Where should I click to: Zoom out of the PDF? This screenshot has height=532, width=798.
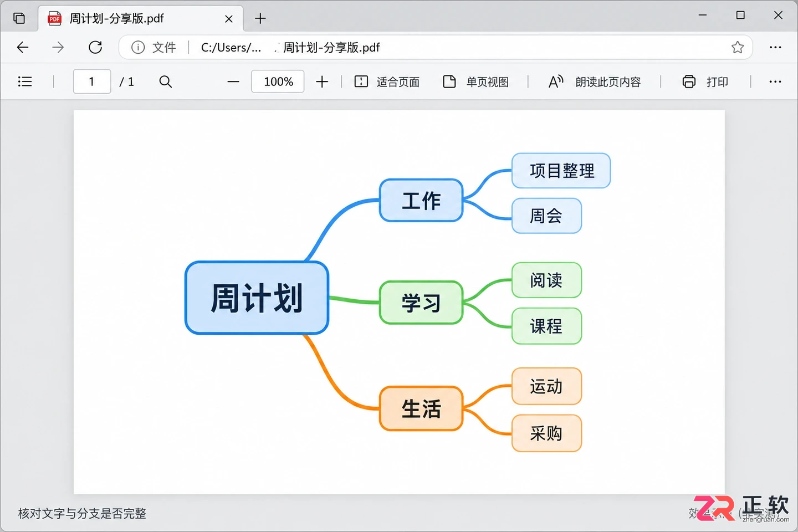233,82
